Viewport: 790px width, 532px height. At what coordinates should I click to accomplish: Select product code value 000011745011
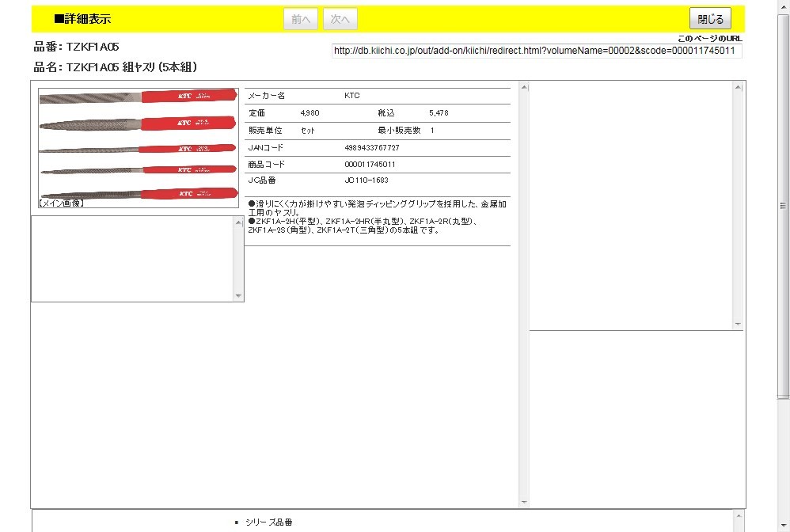tap(370, 164)
